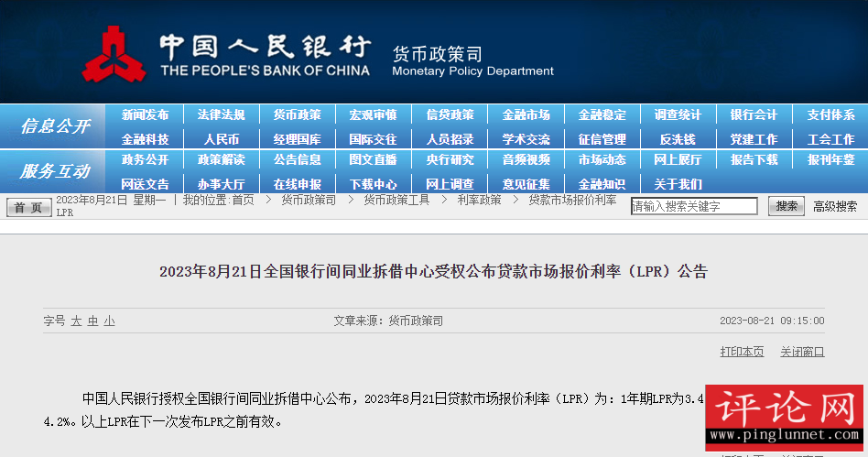This screenshot has width=868, height=457.
Task: Open 网送文告 section
Action: coord(145,184)
